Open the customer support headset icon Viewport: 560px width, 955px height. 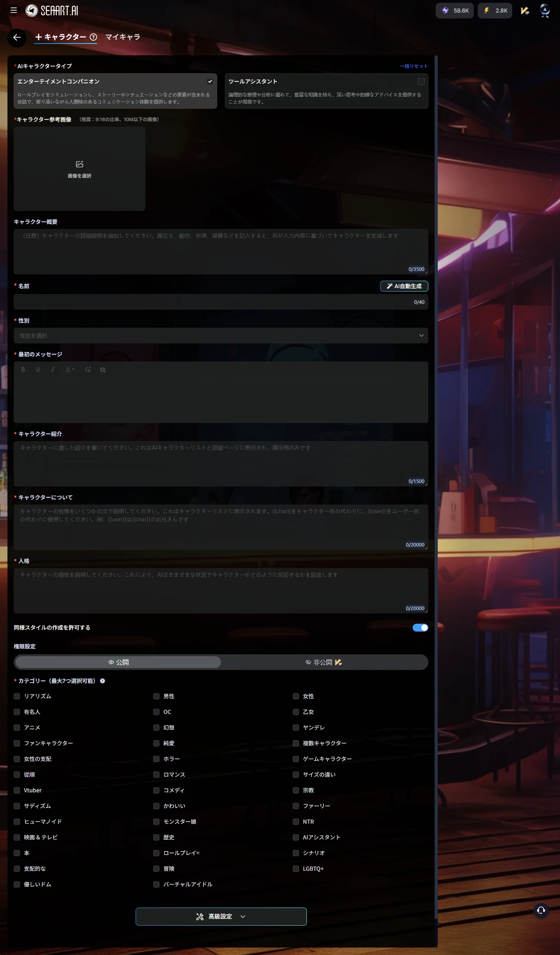pyautogui.click(x=541, y=910)
